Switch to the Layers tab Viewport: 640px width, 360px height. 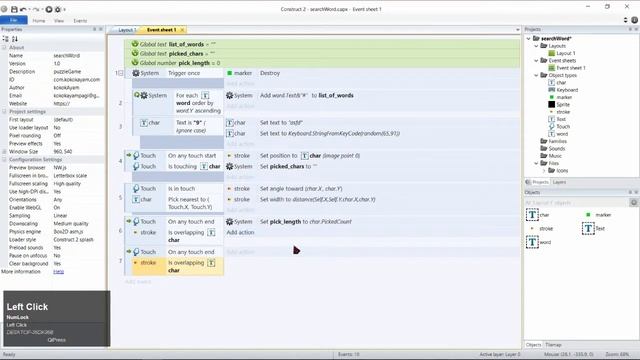559,182
